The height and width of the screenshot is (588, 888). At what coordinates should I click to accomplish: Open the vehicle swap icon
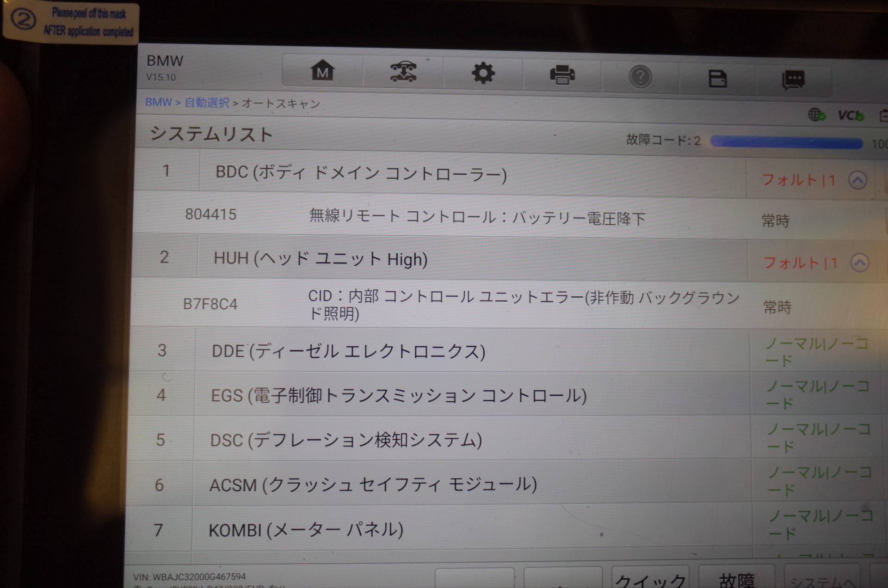tap(403, 72)
